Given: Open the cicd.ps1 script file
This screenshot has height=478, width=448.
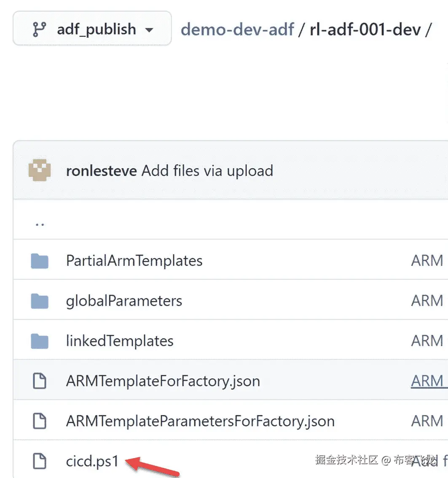Looking at the screenshot, I should [x=92, y=461].
